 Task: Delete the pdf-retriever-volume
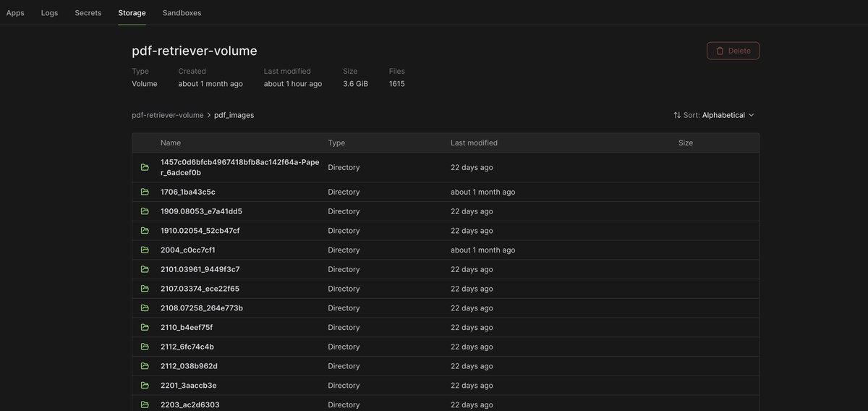(x=733, y=51)
